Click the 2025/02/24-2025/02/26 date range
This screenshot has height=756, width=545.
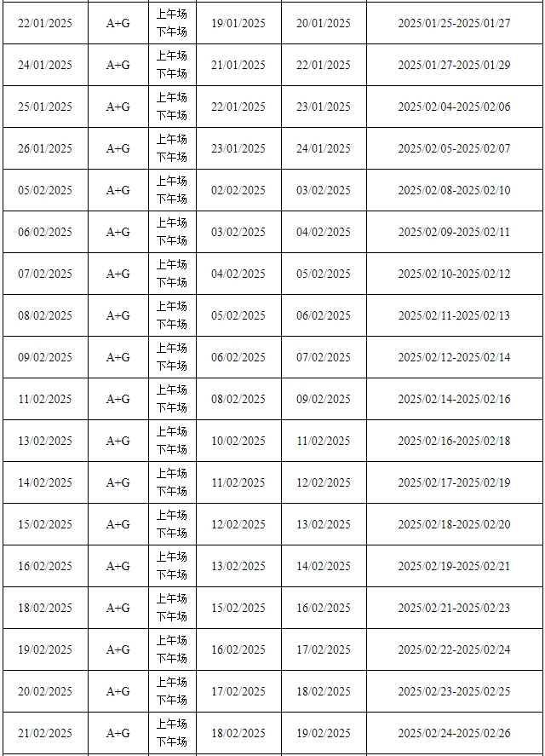454,733
